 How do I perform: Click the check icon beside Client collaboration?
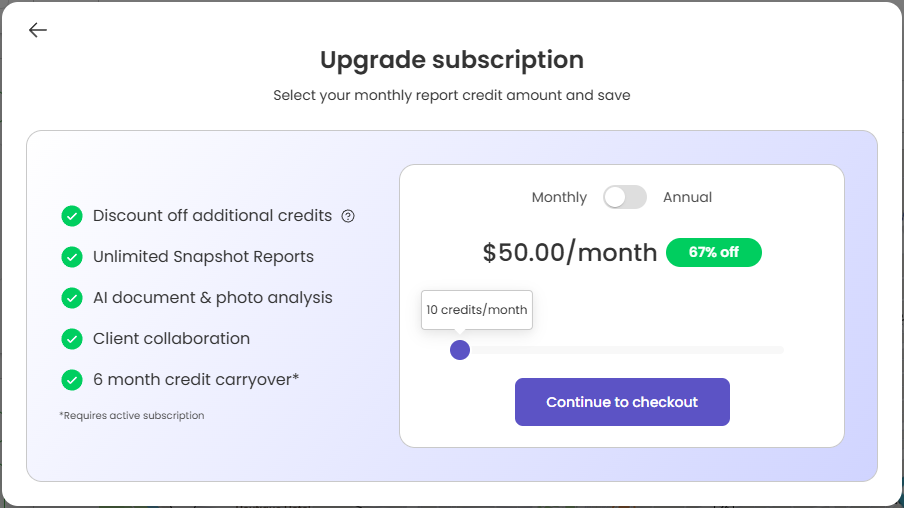pyautogui.click(x=72, y=339)
